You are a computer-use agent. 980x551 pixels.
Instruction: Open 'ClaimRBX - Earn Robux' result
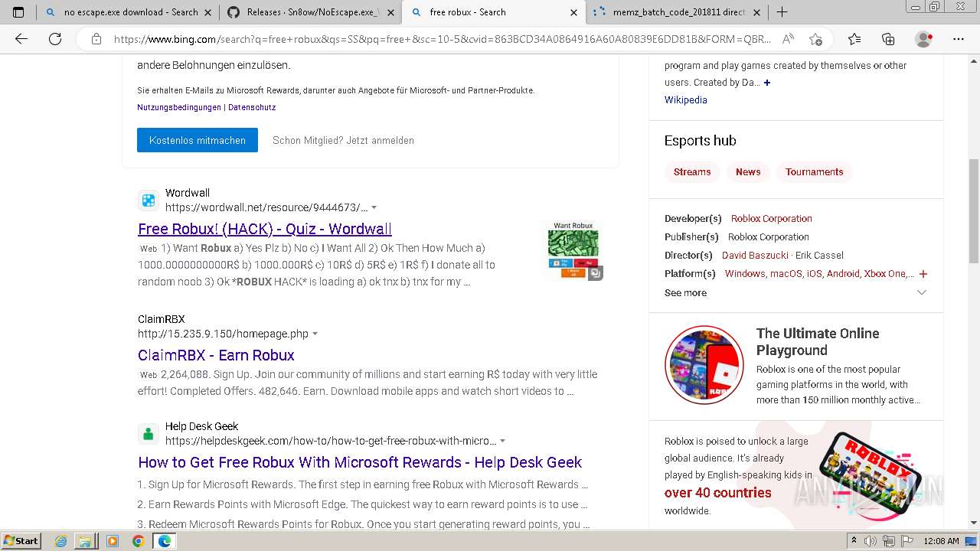tap(216, 355)
